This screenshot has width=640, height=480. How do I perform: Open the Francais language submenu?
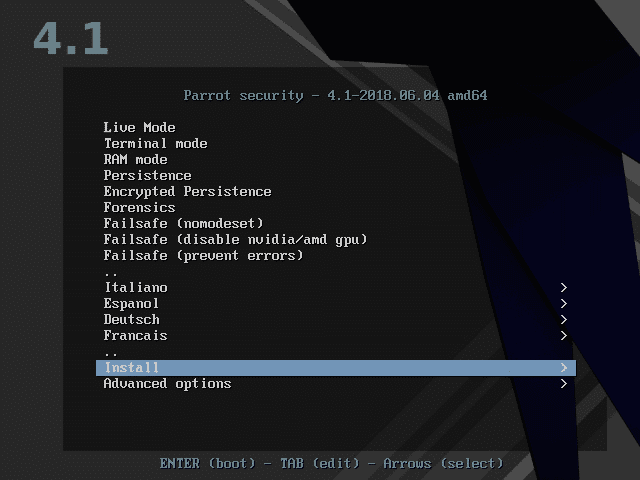tap(135, 335)
